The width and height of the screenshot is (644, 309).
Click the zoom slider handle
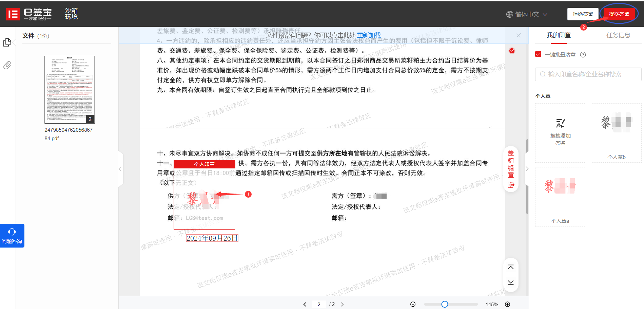point(445,304)
